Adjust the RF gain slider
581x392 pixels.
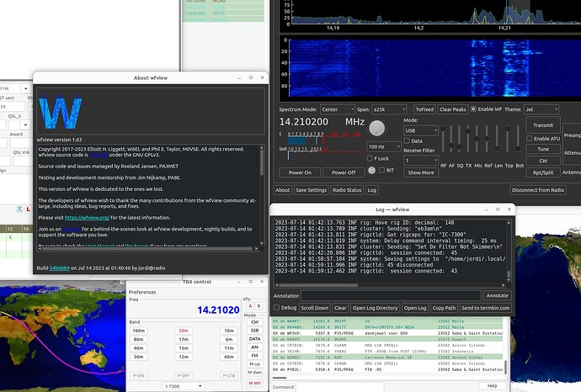(443, 139)
